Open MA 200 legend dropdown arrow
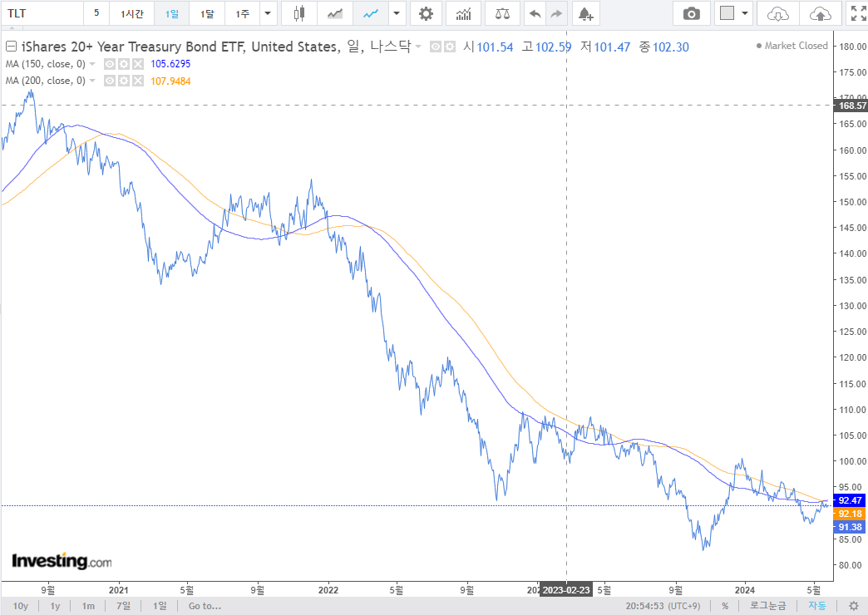Viewport: 868px width, 615px height. (92, 81)
